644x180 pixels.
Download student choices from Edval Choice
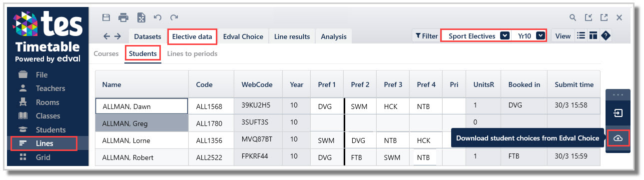618,138
